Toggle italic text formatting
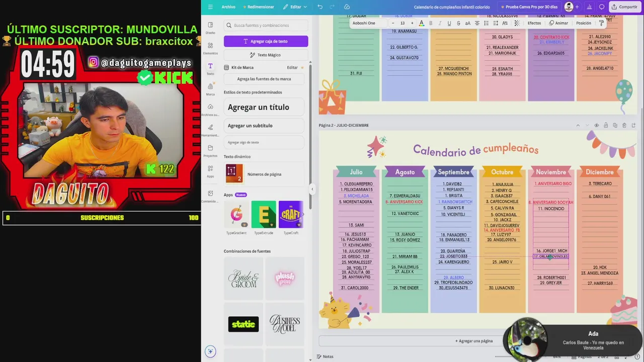This screenshot has width=644, height=362. [440, 23]
